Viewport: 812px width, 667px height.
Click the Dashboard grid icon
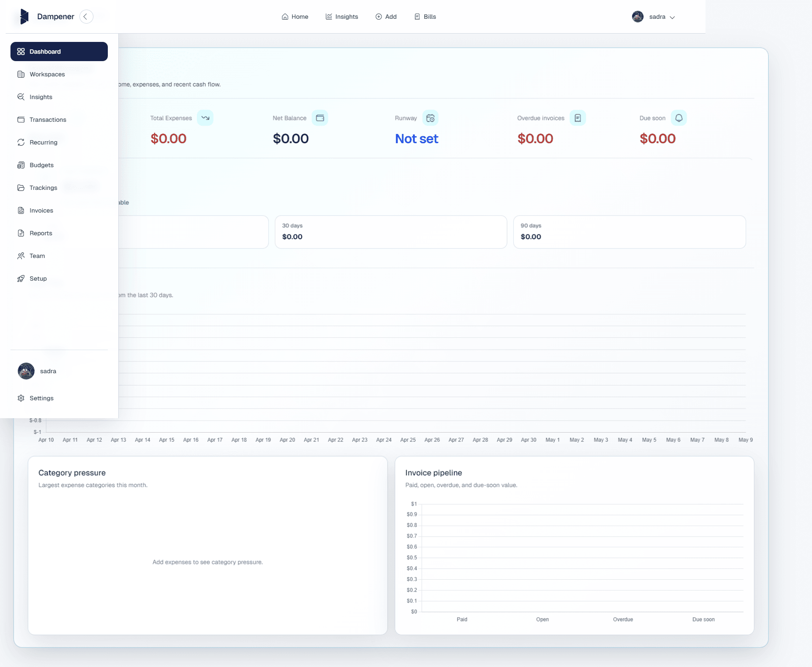(x=21, y=52)
